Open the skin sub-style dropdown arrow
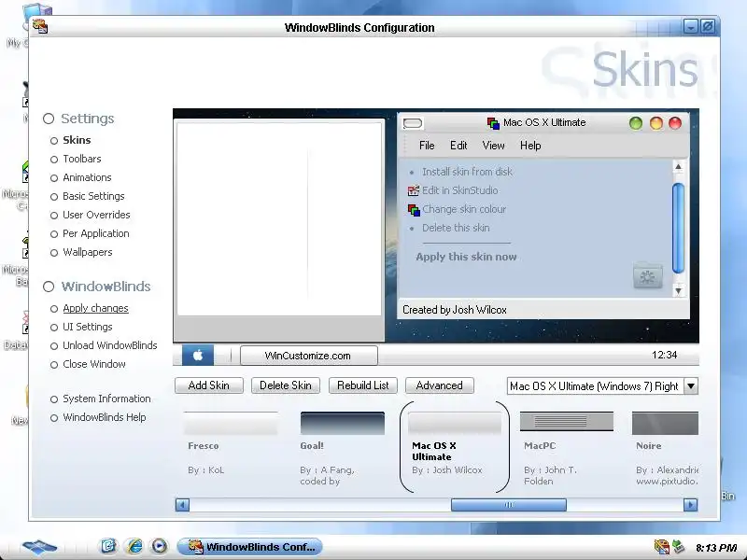Viewport: 747px width, 560px height. click(691, 385)
